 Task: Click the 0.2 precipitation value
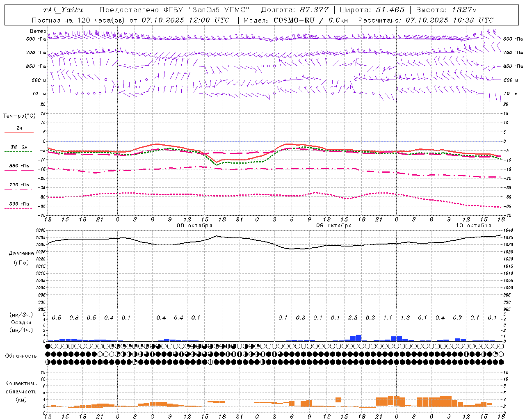370,318
